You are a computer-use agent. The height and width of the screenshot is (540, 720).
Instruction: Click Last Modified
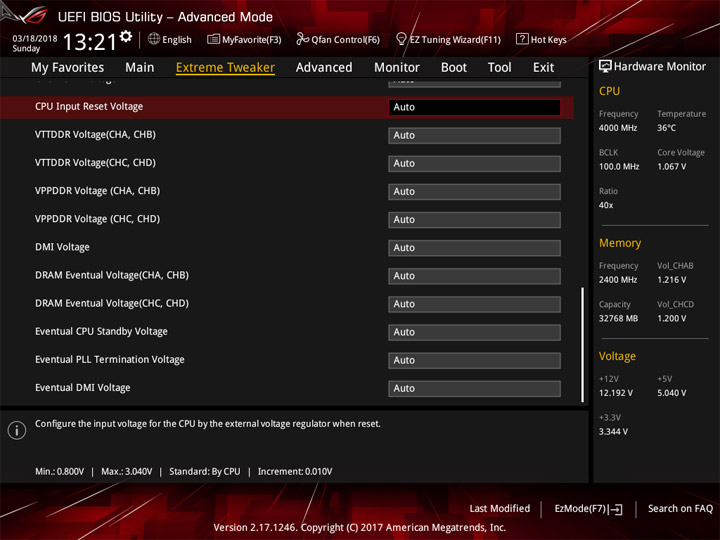point(500,508)
